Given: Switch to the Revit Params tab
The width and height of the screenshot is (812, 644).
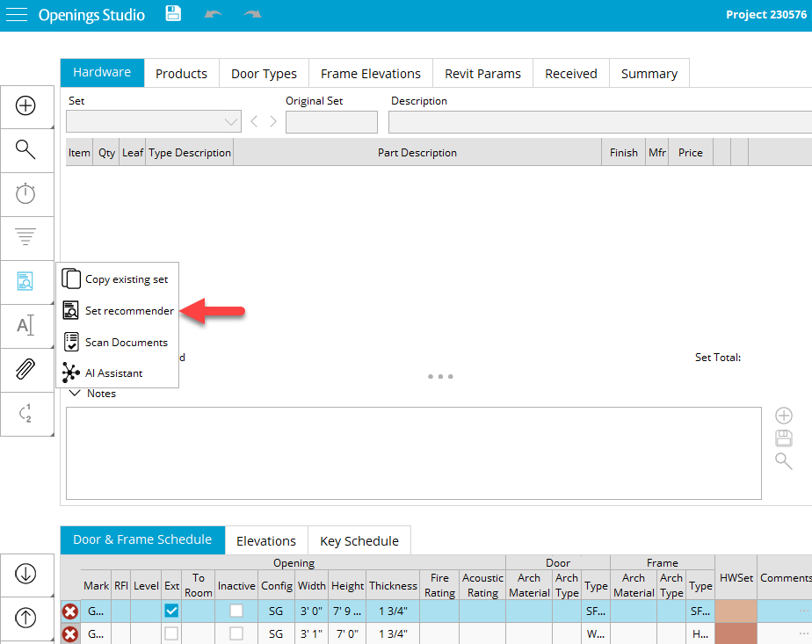Looking at the screenshot, I should tap(482, 74).
